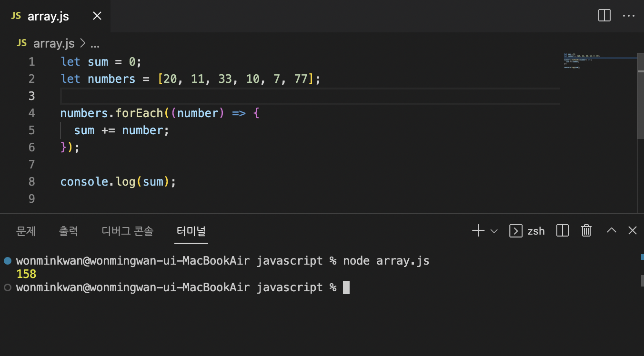644x356 pixels.
Task: Click the terminal output 158
Action: point(26,274)
